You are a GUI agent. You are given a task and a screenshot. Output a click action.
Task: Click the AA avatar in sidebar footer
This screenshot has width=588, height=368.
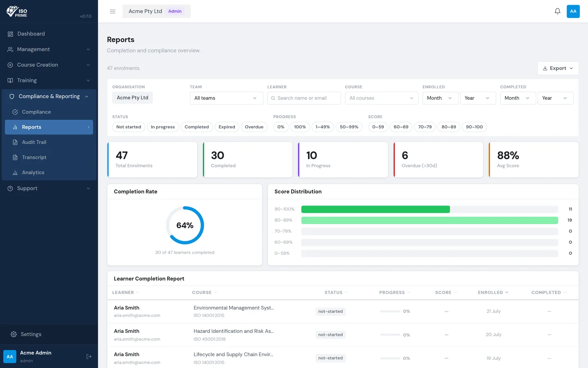10,357
